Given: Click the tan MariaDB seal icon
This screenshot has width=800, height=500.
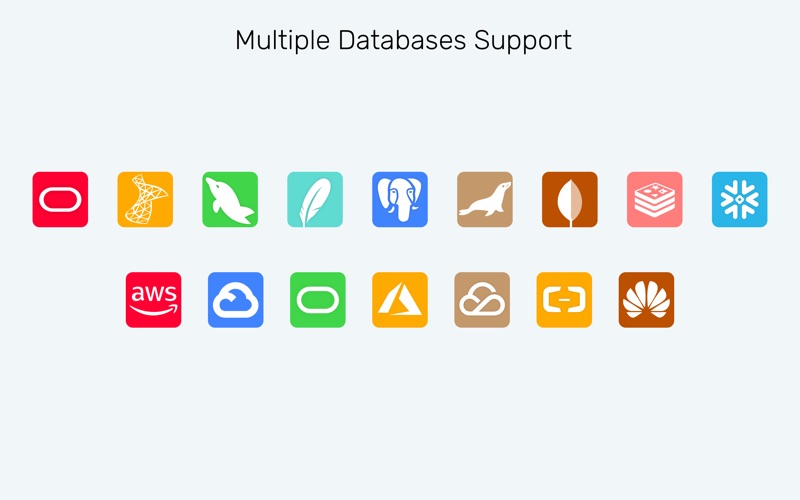Looking at the screenshot, I should tap(485, 199).
